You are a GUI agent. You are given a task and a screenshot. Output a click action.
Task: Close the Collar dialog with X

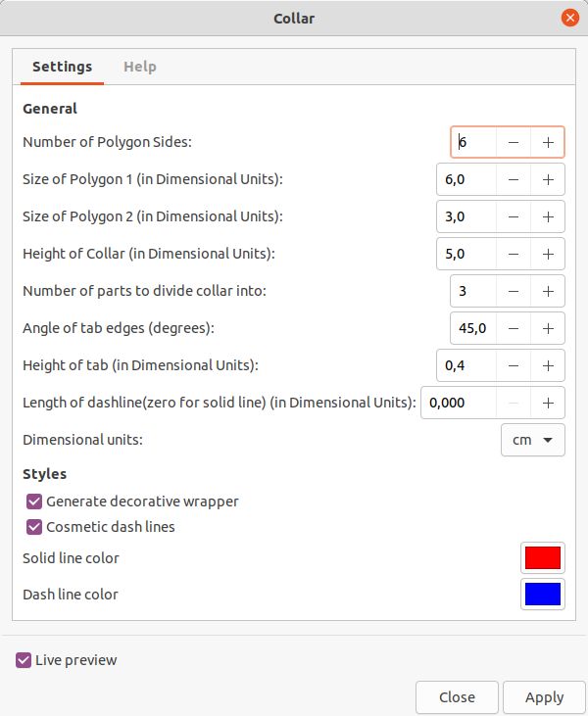569,18
